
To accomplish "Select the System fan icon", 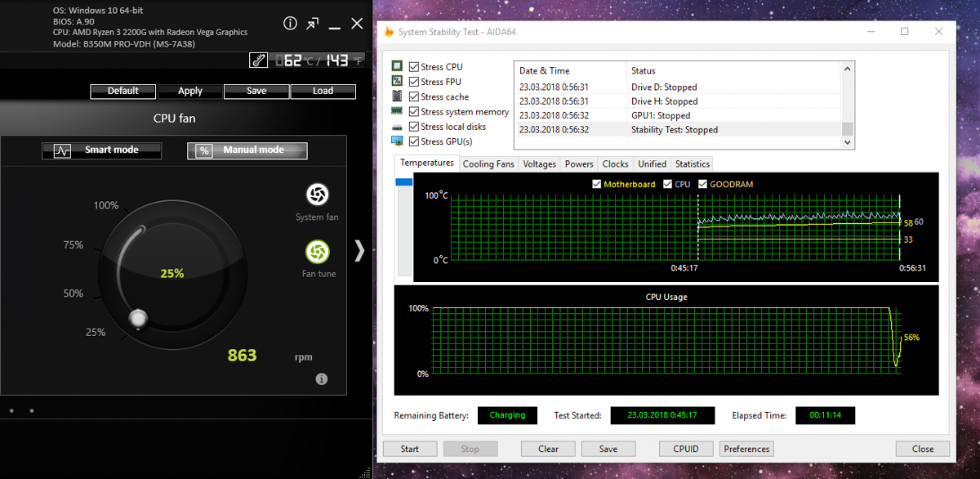I will (x=317, y=195).
